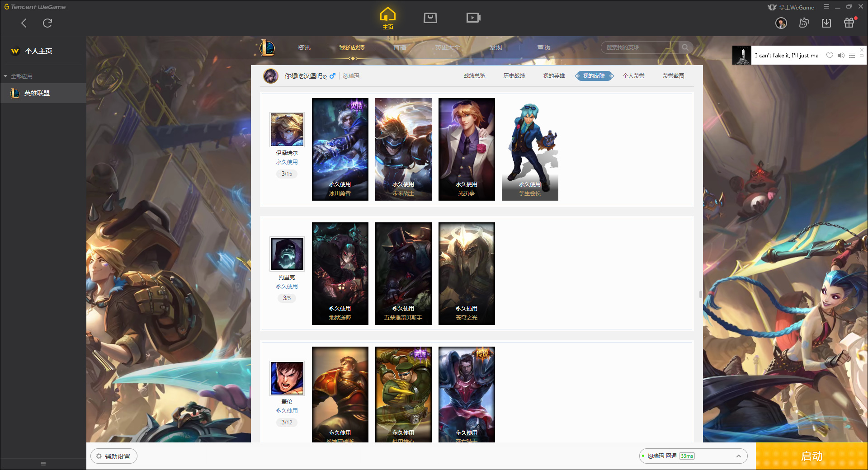Image resolution: width=868 pixels, height=470 pixels.
Task: Open Garen's first skin card in bottom row
Action: point(340,395)
